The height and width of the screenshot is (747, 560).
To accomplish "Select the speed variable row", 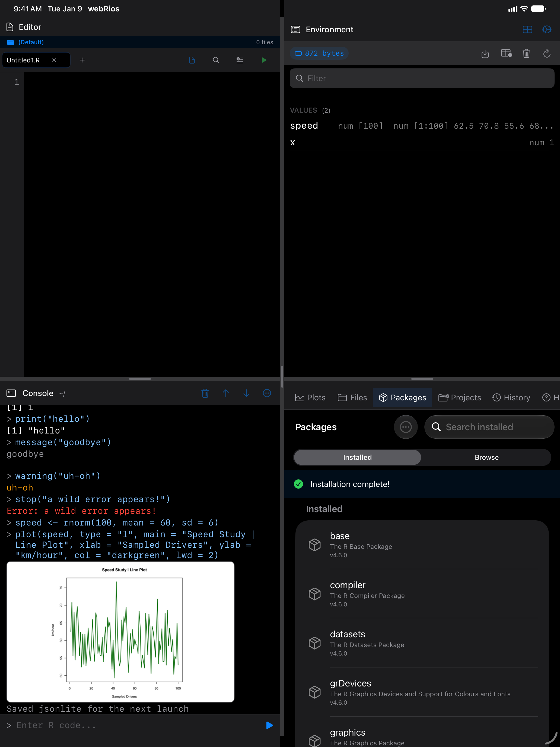I will click(x=422, y=126).
